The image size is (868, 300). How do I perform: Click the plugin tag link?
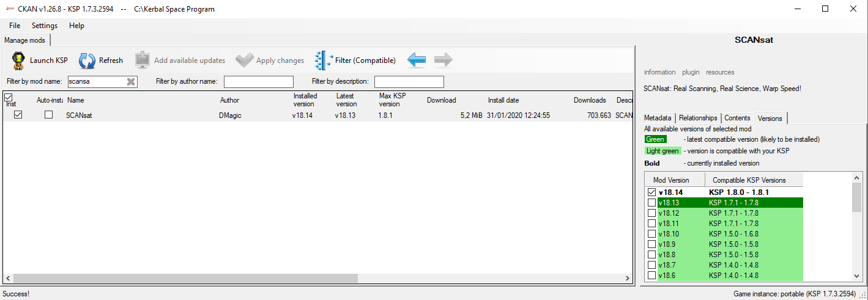tap(691, 72)
